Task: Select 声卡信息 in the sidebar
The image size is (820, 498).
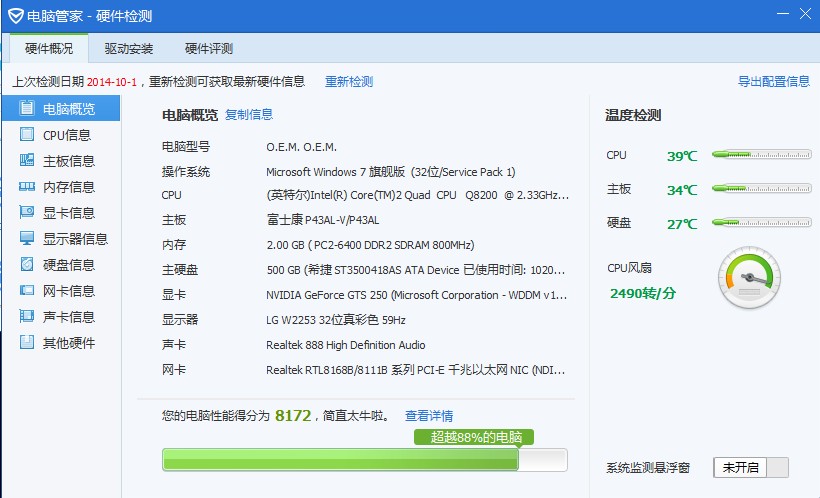Action: [61, 316]
